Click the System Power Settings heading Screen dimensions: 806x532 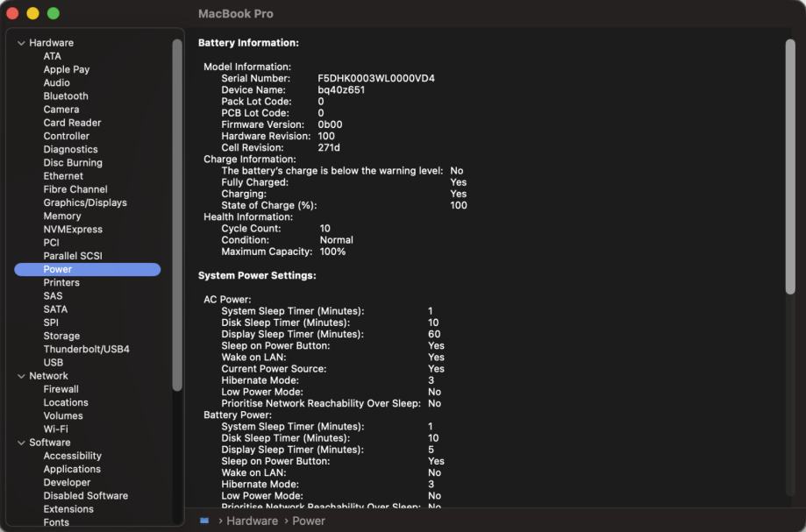click(257, 276)
